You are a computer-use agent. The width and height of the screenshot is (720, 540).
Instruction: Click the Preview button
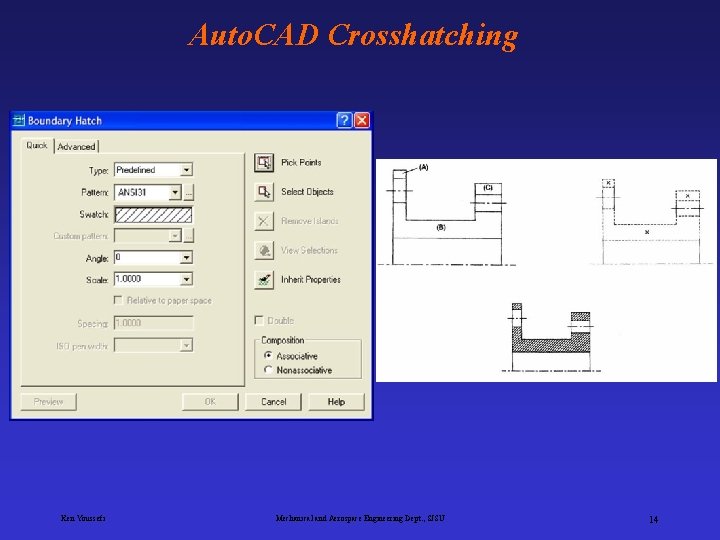coord(48,402)
